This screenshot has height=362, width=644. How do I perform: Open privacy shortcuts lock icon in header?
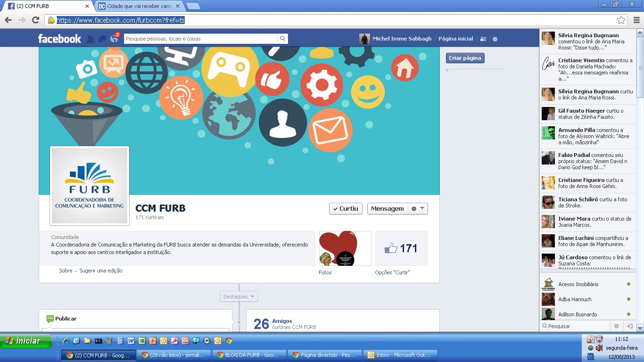point(483,39)
